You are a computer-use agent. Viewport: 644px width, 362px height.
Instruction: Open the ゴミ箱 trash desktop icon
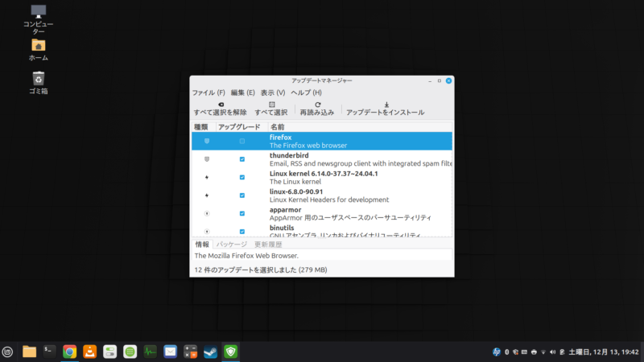pyautogui.click(x=38, y=78)
